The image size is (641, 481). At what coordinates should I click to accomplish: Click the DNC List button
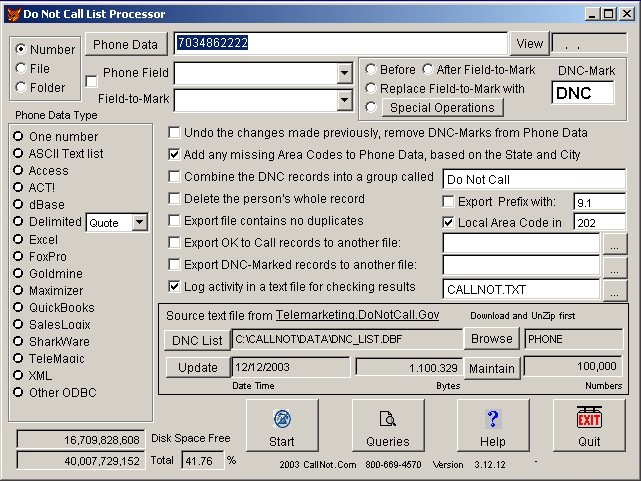tap(197, 341)
